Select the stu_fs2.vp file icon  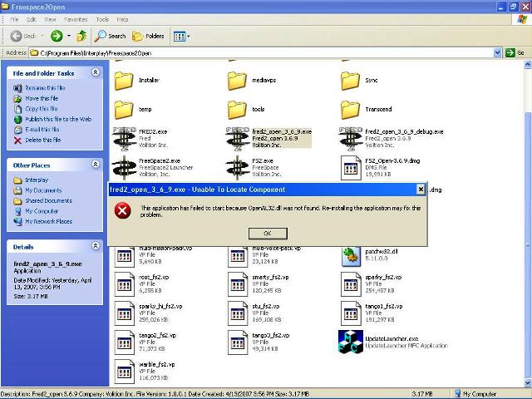point(238,313)
